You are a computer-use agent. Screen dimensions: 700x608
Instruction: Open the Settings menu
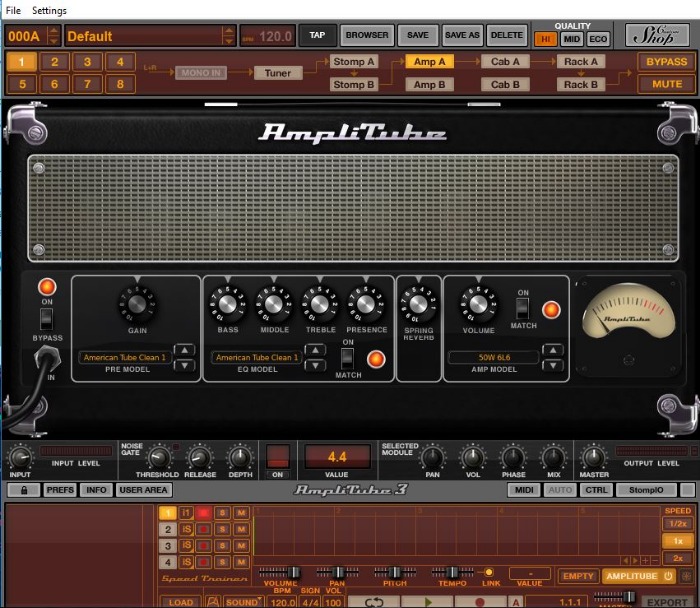click(x=49, y=10)
